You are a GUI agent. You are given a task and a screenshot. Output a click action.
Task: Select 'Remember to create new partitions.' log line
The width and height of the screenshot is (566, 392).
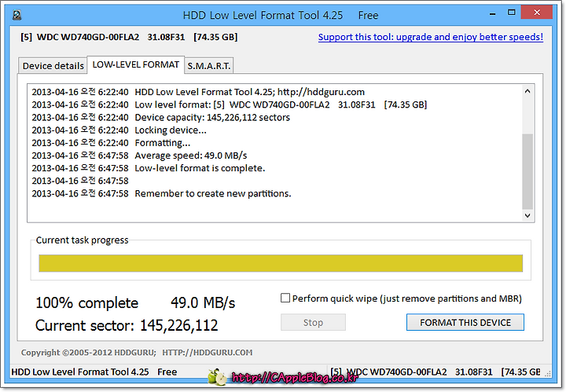(x=212, y=194)
